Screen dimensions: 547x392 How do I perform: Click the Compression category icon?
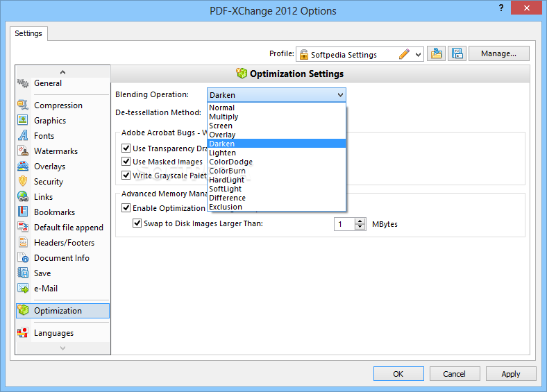tap(23, 105)
